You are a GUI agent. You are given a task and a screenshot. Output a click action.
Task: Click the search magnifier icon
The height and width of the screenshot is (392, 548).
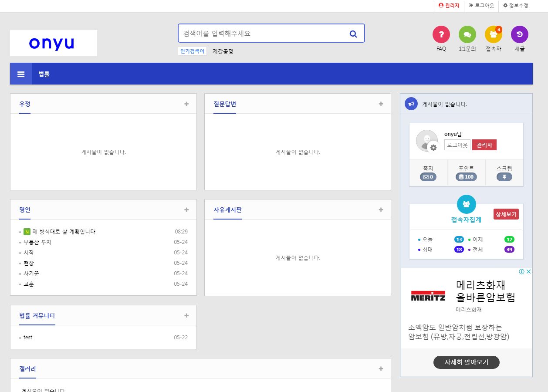tap(353, 34)
